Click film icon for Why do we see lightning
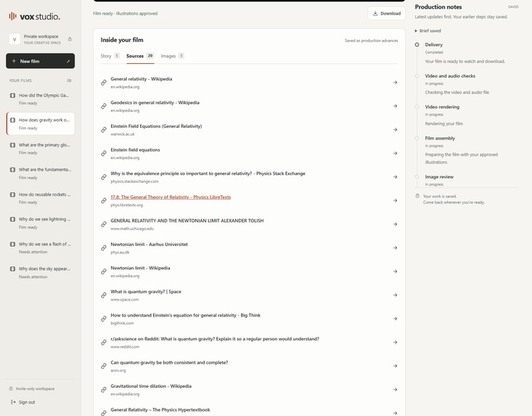The width and height of the screenshot is (532, 416). pyautogui.click(x=12, y=219)
